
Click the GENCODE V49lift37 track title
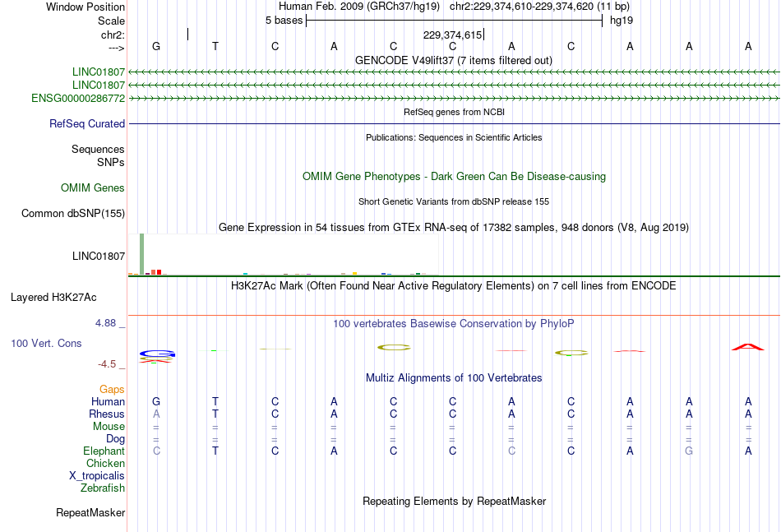click(454, 60)
